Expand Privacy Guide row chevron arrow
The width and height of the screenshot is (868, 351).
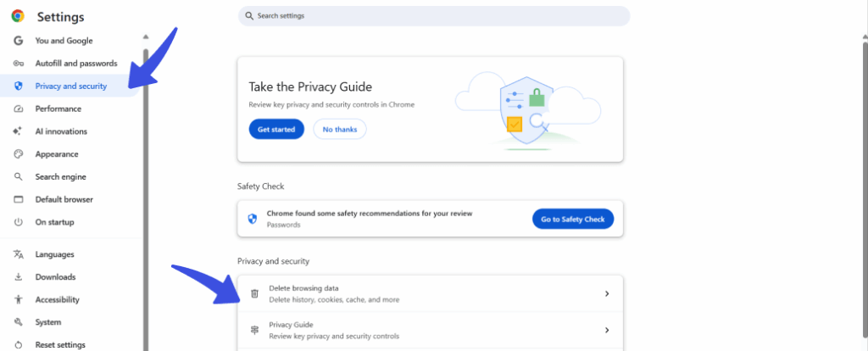pos(607,330)
